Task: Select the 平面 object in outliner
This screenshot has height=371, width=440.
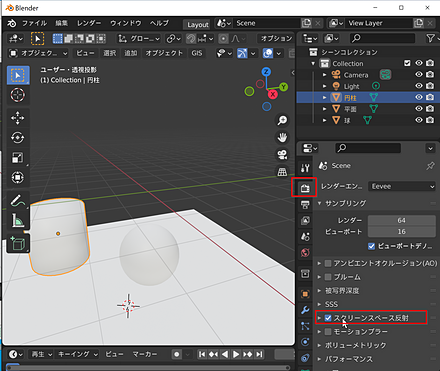Action: (x=350, y=109)
